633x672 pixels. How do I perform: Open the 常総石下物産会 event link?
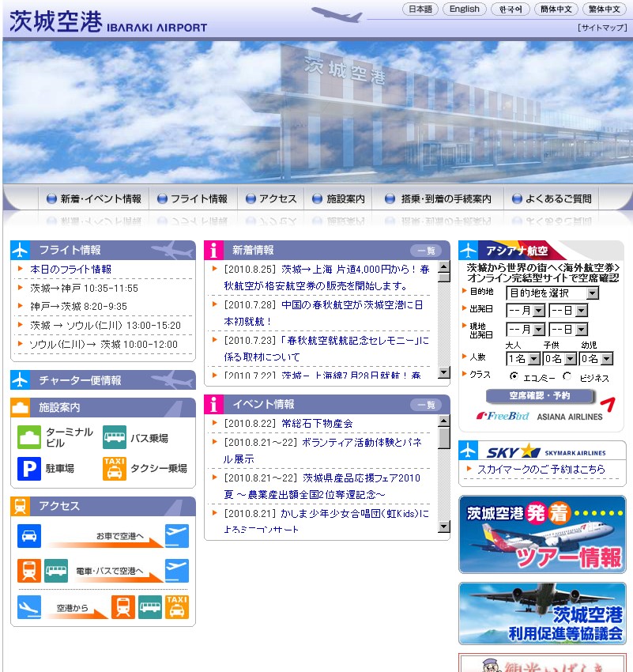tap(317, 424)
